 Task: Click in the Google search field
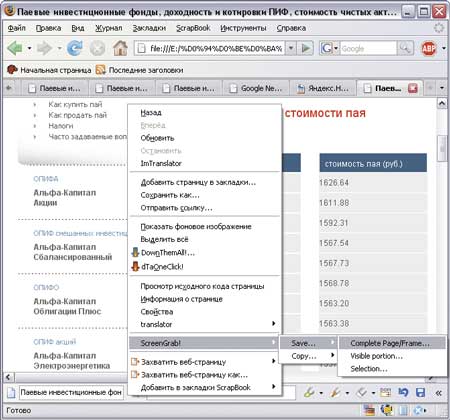click(x=368, y=48)
